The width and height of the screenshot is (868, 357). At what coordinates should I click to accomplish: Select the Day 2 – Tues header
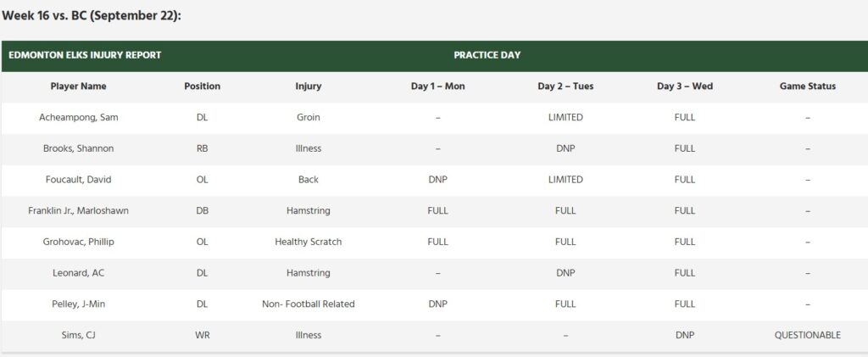click(x=565, y=86)
